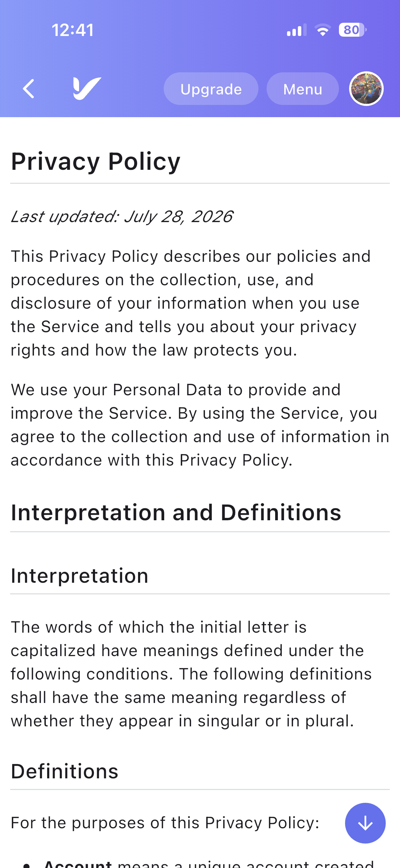Tap the Definitions subheading

pyautogui.click(x=65, y=771)
